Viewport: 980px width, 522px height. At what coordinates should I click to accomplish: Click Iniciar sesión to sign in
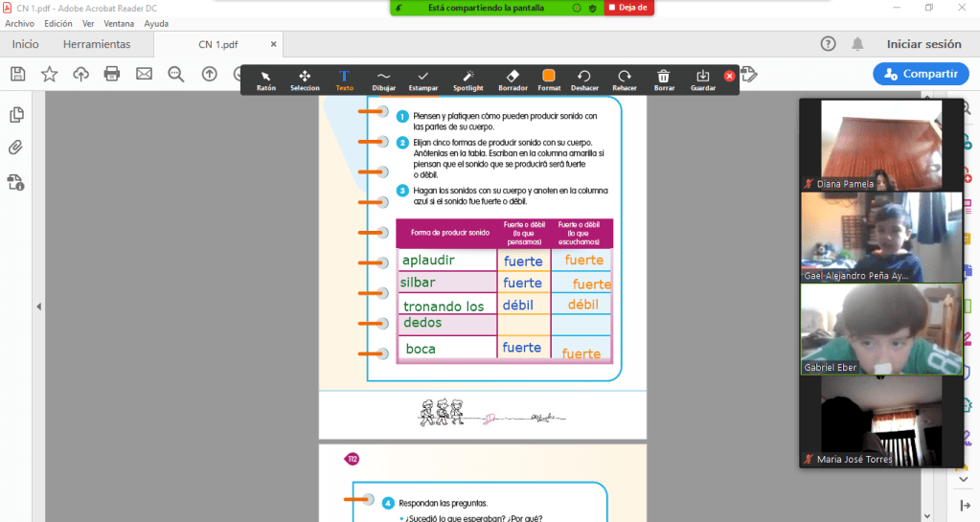pos(923,44)
